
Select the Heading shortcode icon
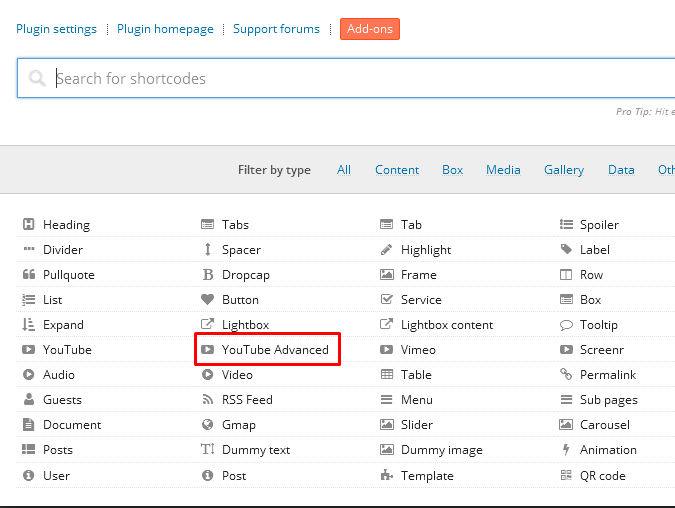[x=29, y=225]
